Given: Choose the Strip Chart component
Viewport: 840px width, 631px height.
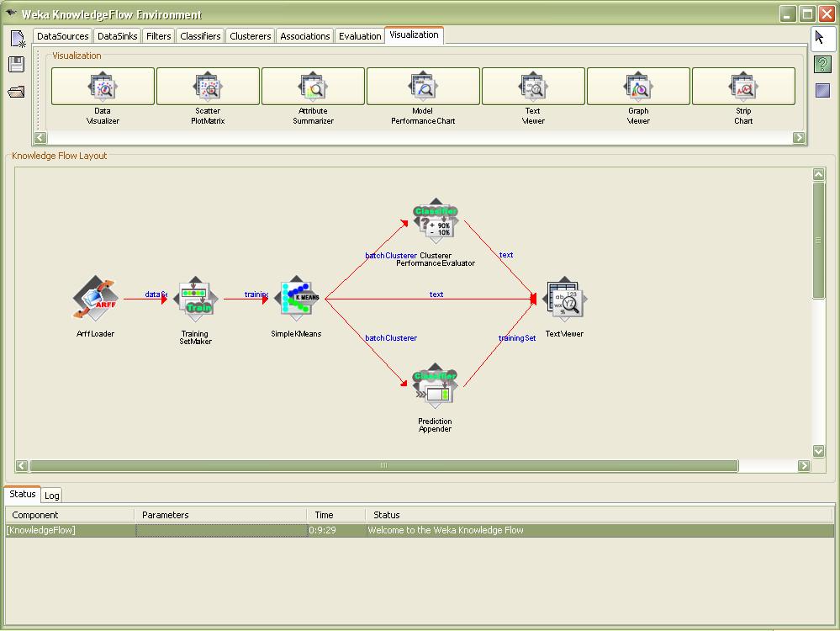Looking at the screenshot, I should coord(743,86).
